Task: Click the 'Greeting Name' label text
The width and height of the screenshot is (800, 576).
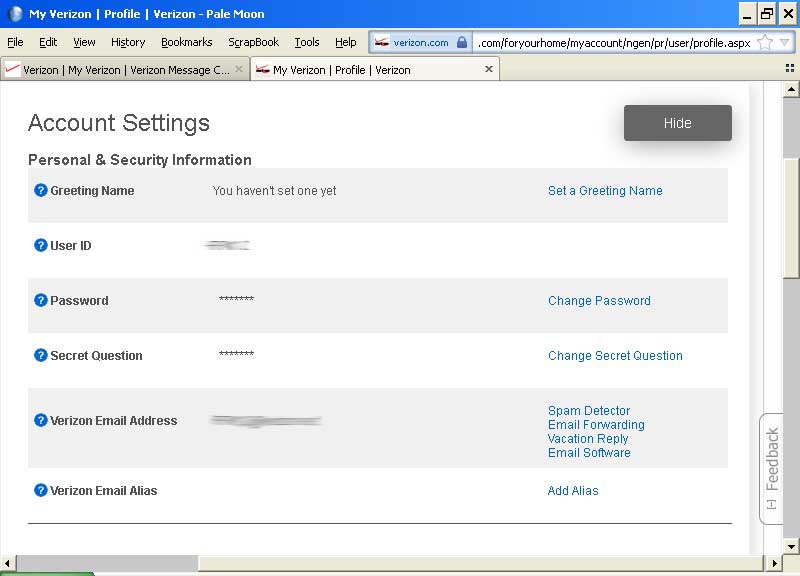Action: click(x=92, y=191)
